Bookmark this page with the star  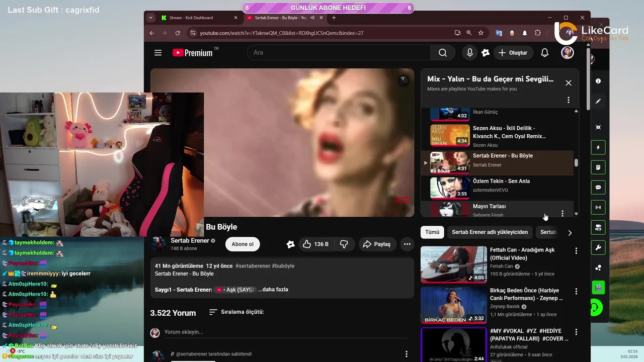[x=481, y=33]
